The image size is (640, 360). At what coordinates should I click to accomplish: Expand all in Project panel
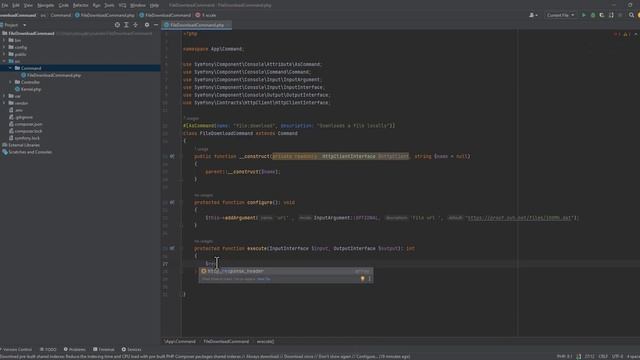126,25
